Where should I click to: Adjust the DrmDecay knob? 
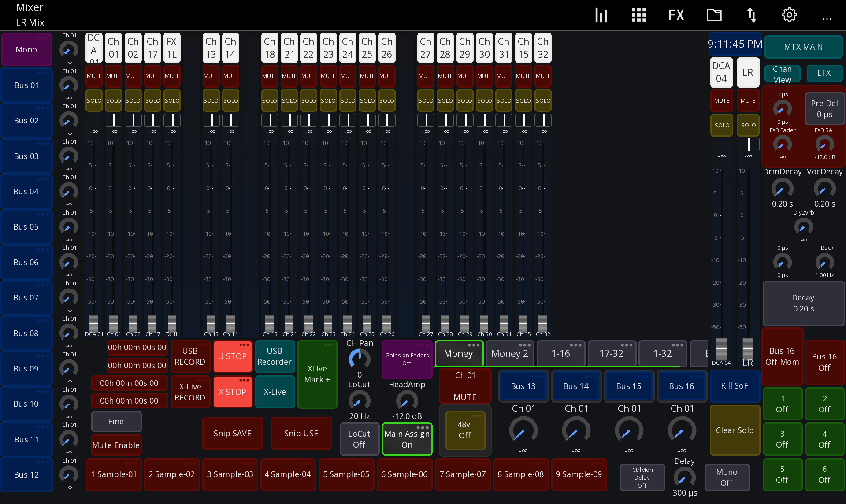(782, 189)
